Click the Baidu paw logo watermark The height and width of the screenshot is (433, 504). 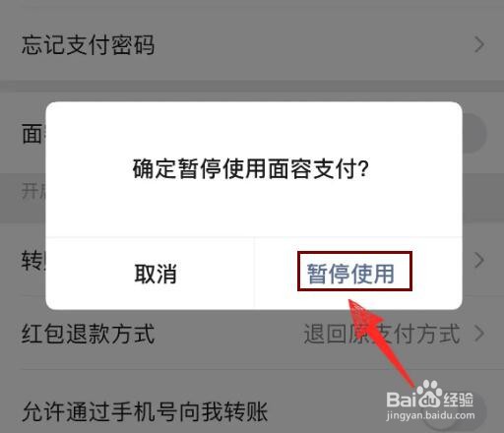[428, 394]
